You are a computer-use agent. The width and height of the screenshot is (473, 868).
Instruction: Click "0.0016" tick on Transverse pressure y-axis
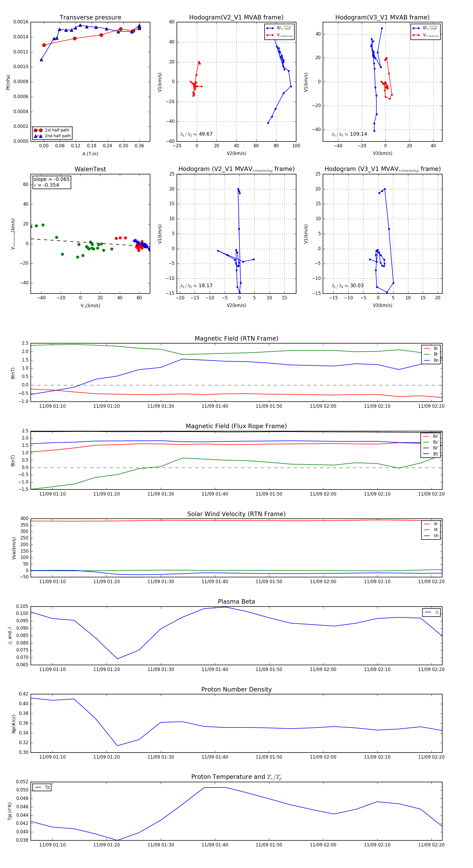point(21,22)
